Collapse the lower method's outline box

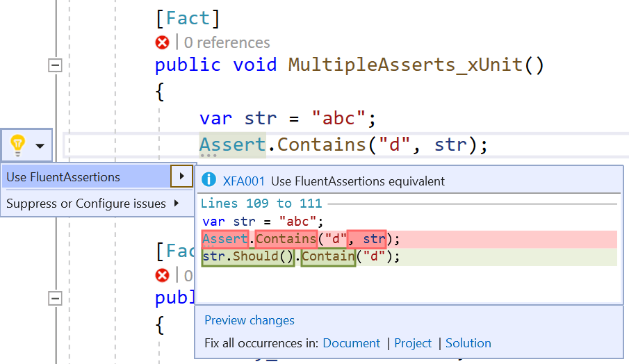54,298
